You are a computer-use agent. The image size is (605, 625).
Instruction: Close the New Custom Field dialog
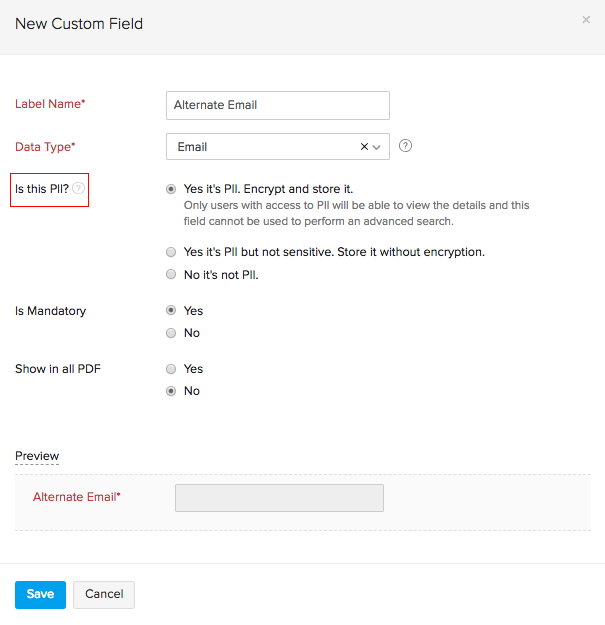(x=587, y=20)
